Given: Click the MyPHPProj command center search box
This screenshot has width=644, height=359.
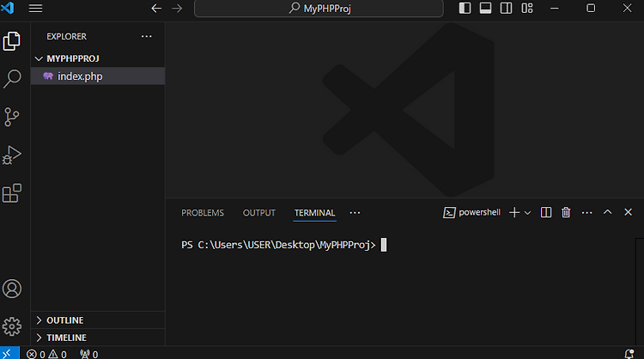Looking at the screenshot, I should [x=319, y=9].
